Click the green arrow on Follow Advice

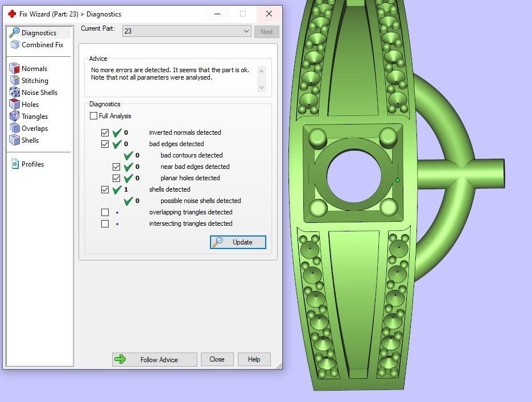pyautogui.click(x=119, y=359)
